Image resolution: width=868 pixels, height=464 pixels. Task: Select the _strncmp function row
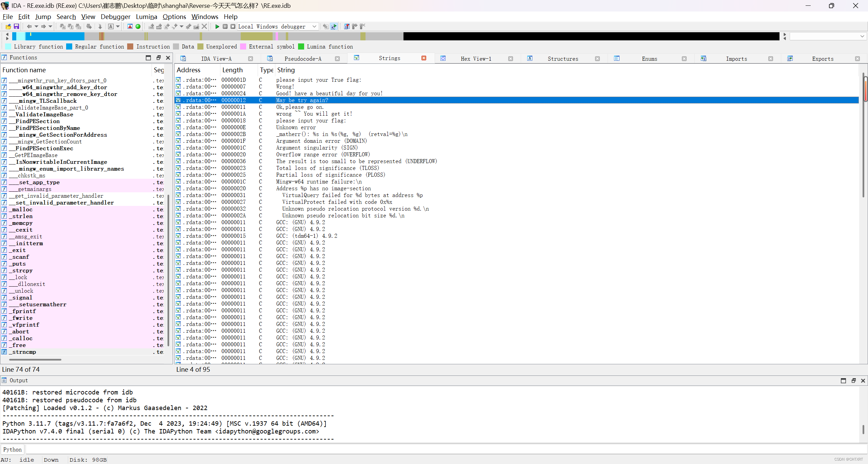click(x=82, y=352)
